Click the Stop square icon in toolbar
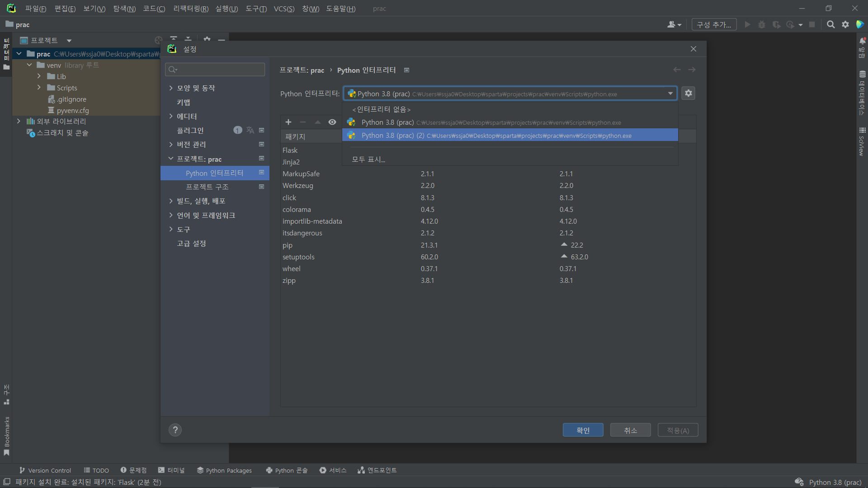The height and width of the screenshot is (488, 868). pos(812,25)
